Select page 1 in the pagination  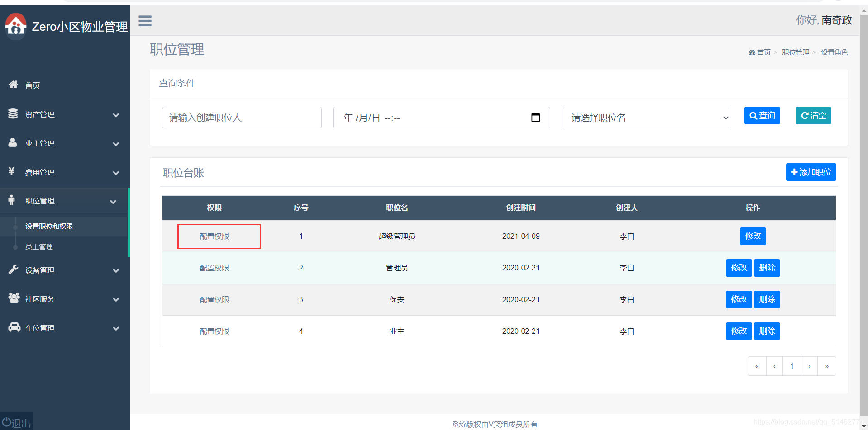click(792, 366)
